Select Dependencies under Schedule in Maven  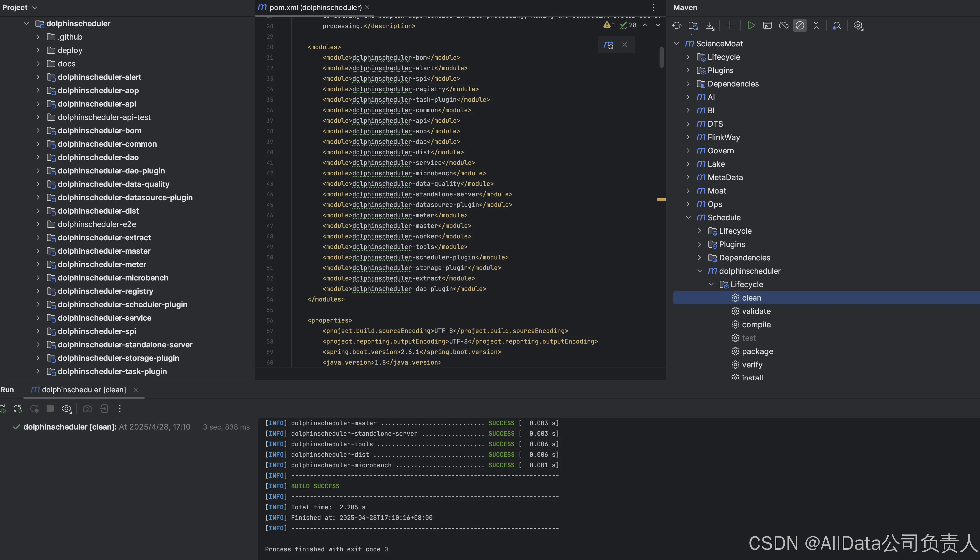[744, 258]
